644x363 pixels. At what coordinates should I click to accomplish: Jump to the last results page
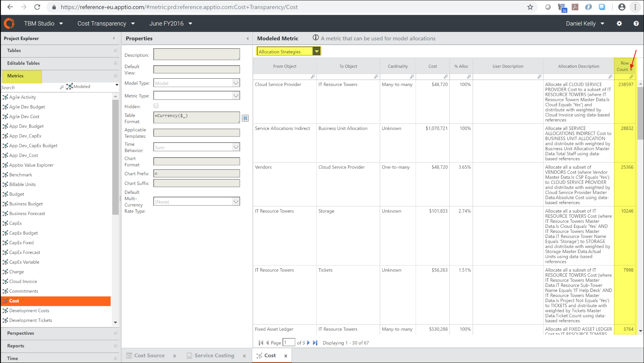315,343
